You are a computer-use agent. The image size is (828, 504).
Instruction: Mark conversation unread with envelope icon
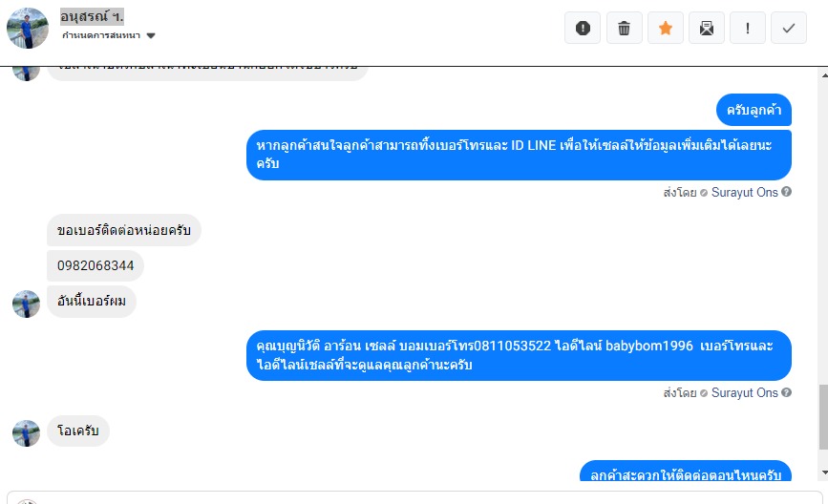coord(707,28)
